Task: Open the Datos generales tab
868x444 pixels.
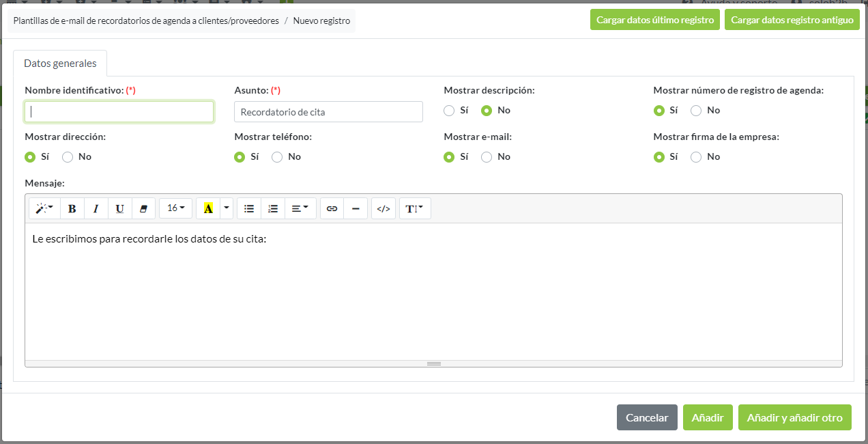Action: click(x=60, y=64)
